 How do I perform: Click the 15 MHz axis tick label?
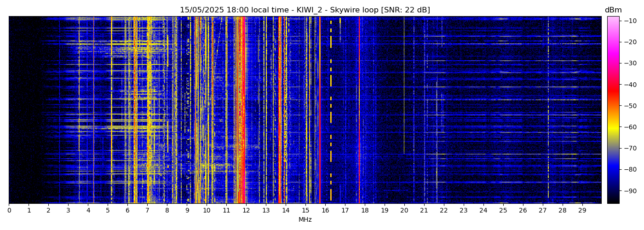coord(305,210)
